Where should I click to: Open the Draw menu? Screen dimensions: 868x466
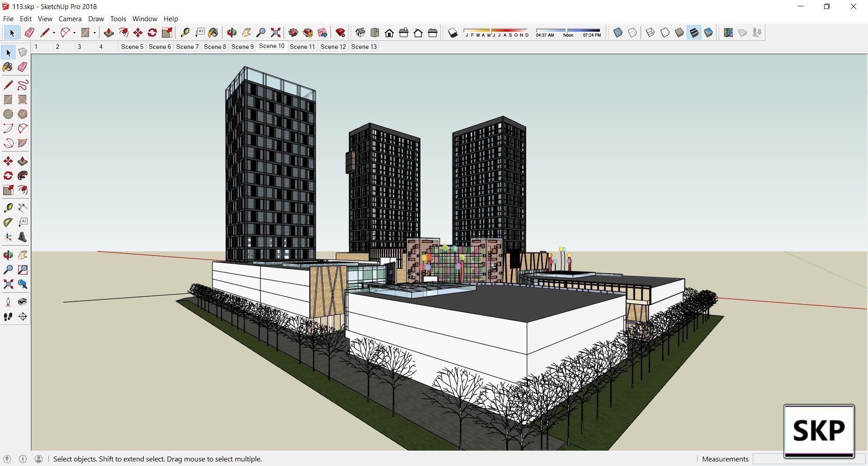[96, 19]
